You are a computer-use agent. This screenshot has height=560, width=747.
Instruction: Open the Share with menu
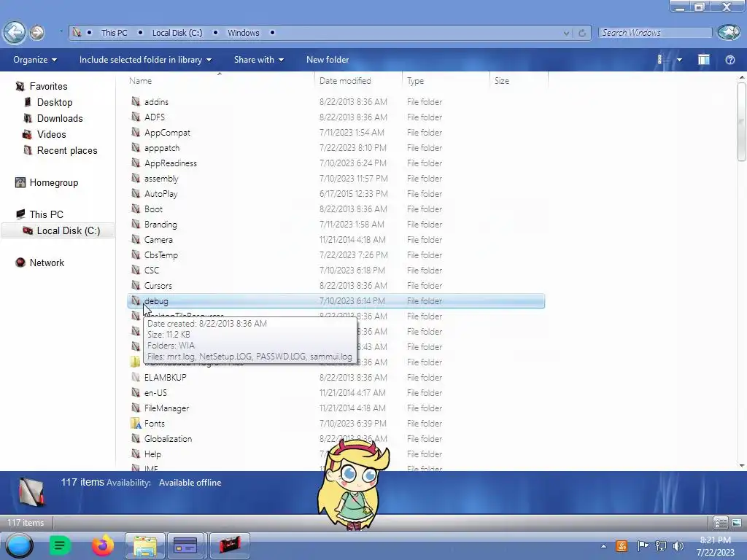pos(259,60)
